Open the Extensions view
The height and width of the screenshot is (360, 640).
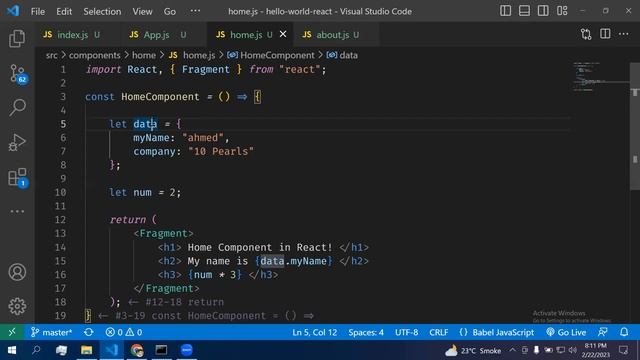coord(17,178)
